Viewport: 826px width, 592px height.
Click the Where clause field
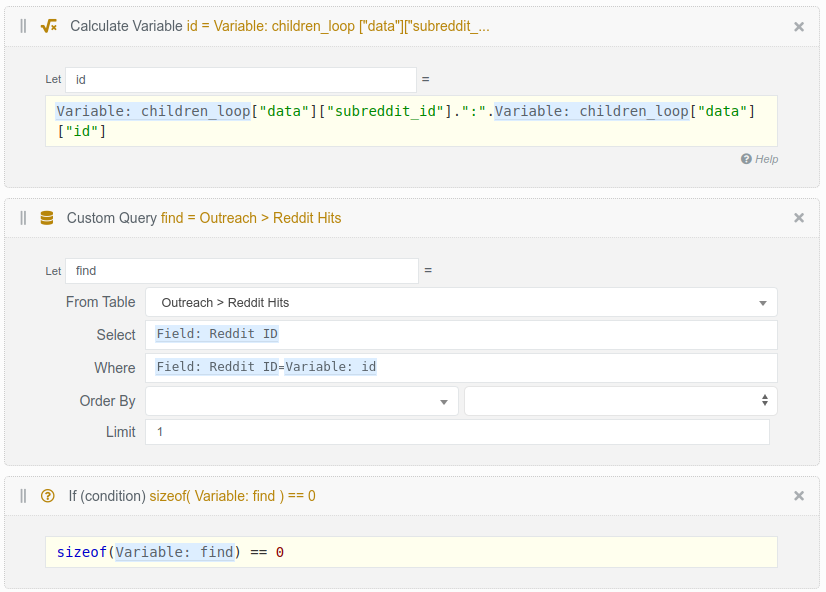pos(461,368)
